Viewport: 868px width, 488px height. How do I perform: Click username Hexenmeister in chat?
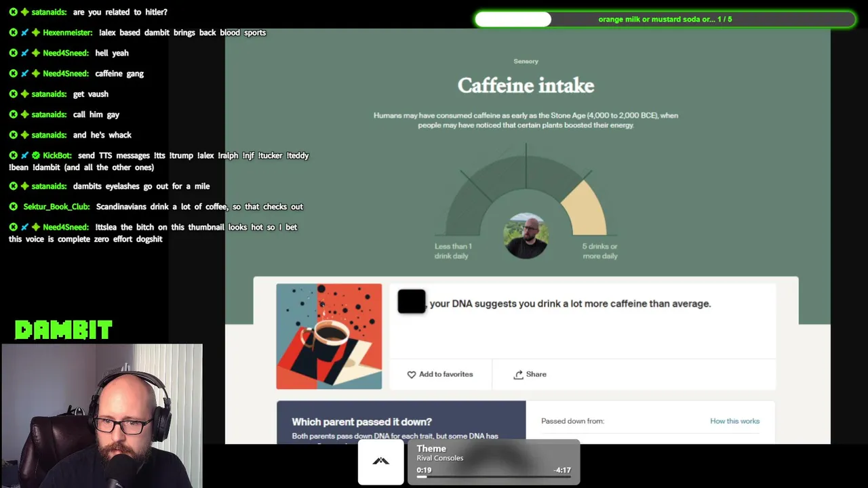[66, 33]
